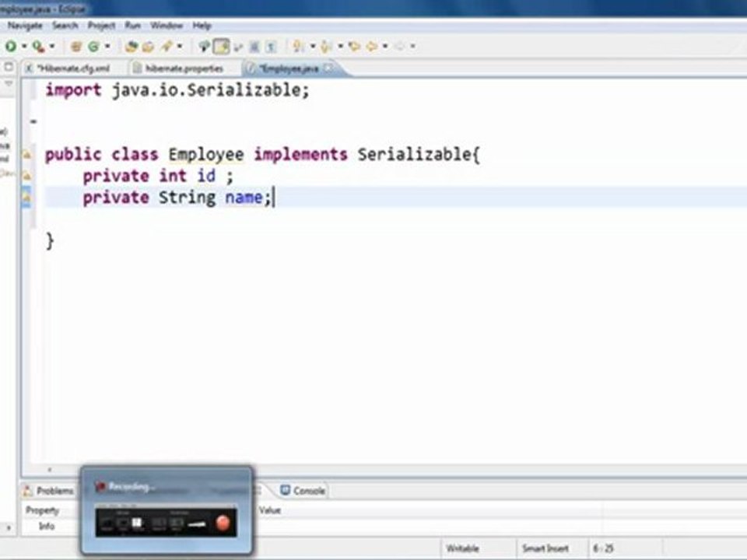Click the small arrow at bottom-left panel edge
The image size is (747, 560).
(8, 527)
